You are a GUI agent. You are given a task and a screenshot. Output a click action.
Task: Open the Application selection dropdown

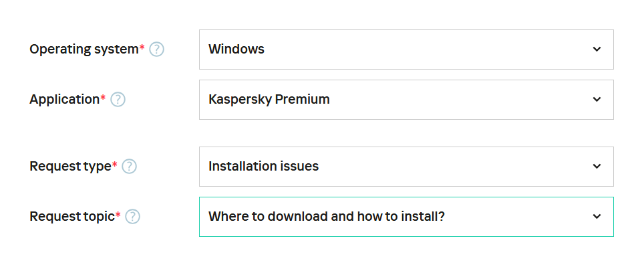(406, 100)
